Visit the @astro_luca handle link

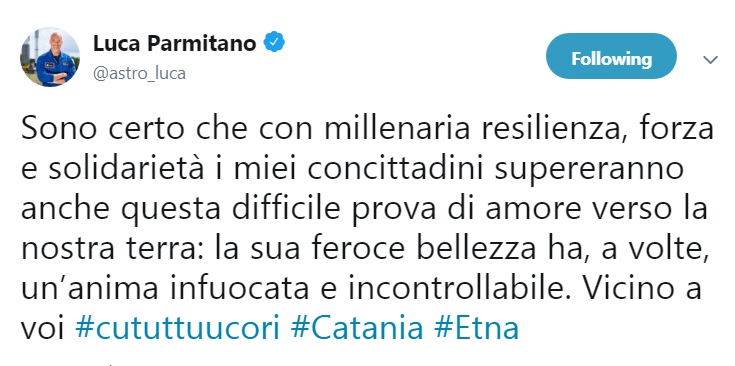(x=139, y=74)
